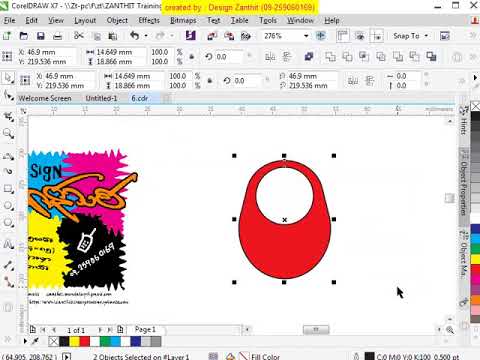
Task: Select the Zoom tool
Action: coord(8,134)
